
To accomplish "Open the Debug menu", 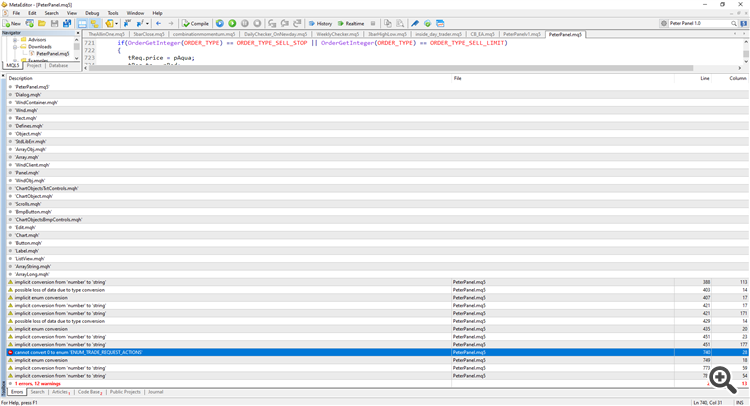I will click(92, 13).
